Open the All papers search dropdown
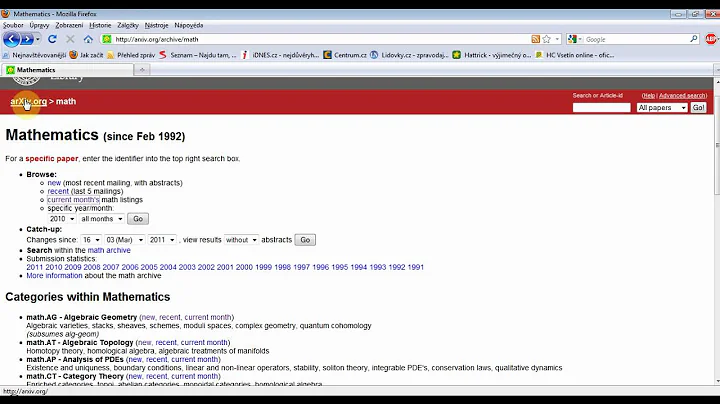 662,107
